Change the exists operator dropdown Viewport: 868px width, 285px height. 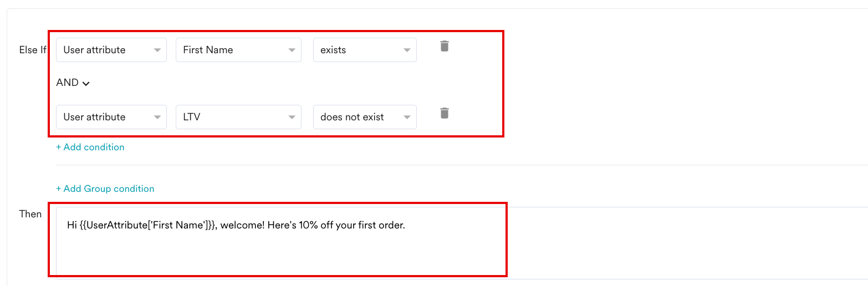click(x=364, y=50)
